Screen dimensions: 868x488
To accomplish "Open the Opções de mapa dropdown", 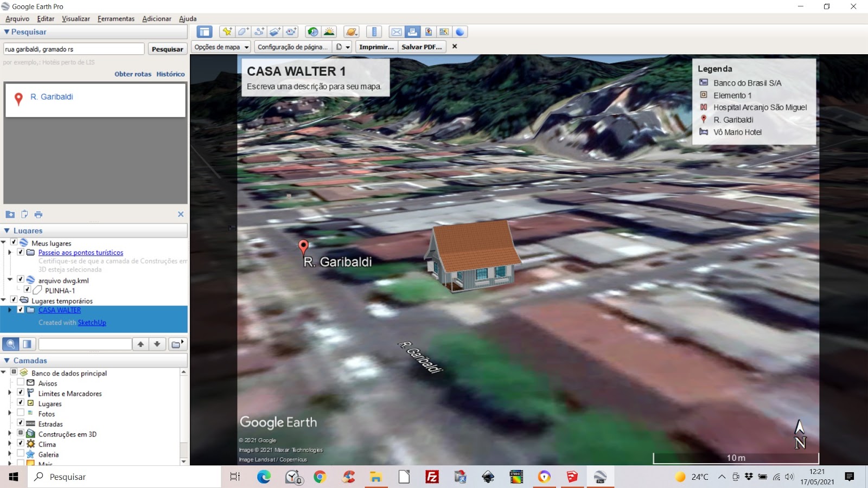I will click(221, 47).
